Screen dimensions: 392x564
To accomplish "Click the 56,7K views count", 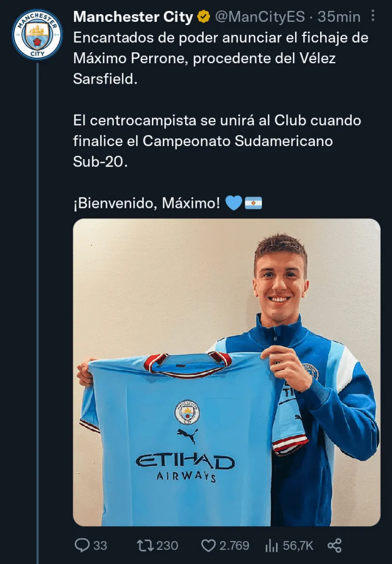I will coord(298,545).
